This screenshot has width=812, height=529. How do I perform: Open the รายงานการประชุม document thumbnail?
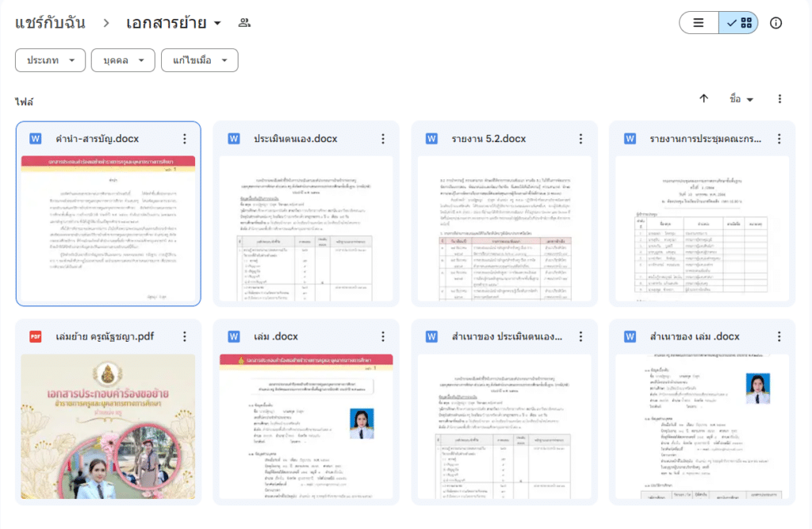[x=702, y=228]
